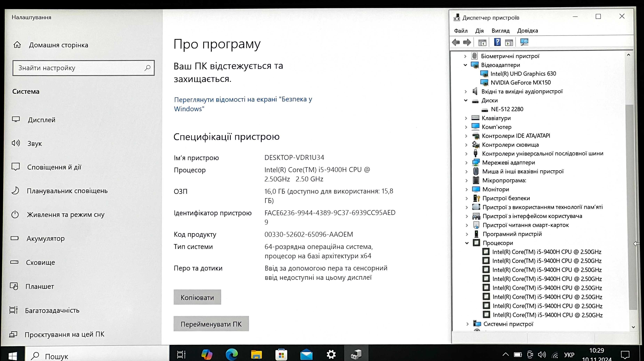The image size is (644, 361).
Task: Click the Settings gear on the taskbar
Action: click(x=331, y=354)
